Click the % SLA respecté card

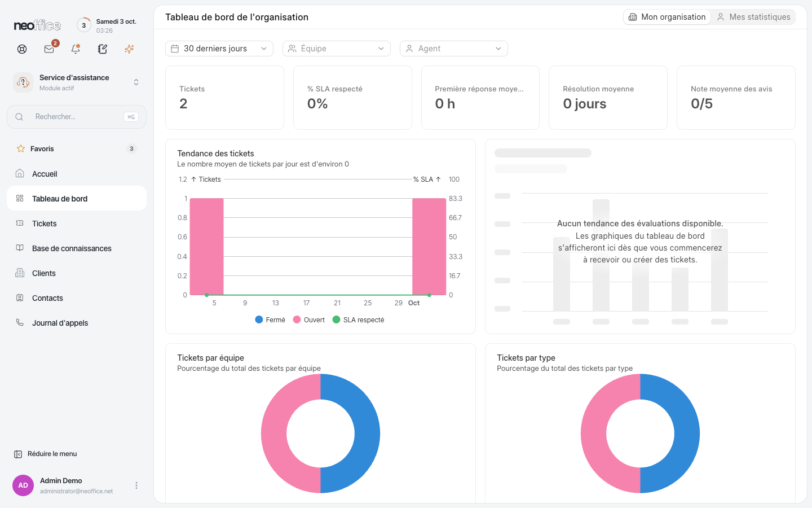tap(352, 98)
